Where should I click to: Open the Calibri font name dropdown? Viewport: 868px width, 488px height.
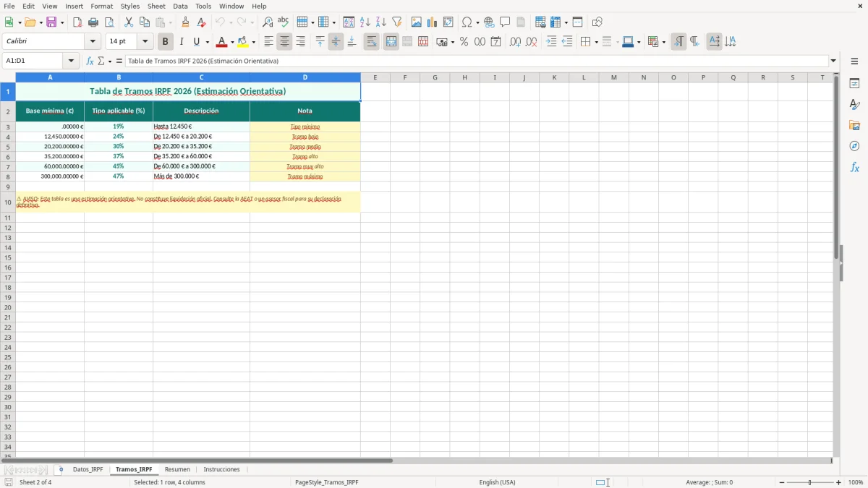coord(93,42)
